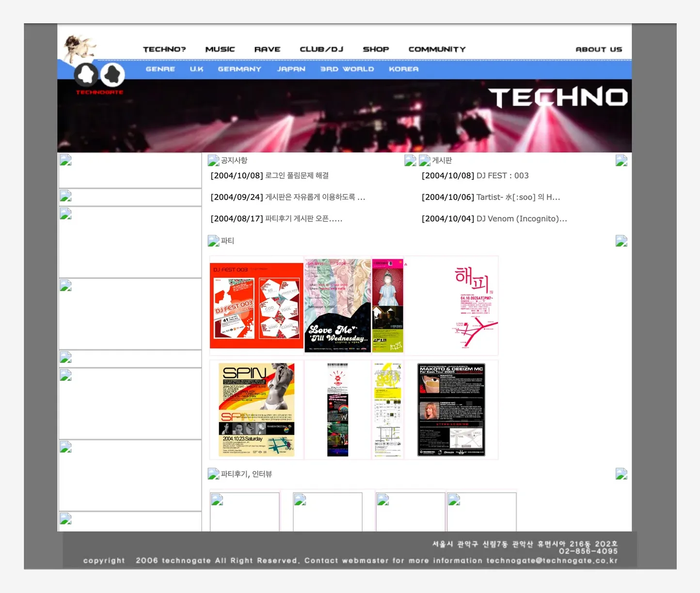Viewport: 700px width, 593px height.
Task: Click the dog image above the logo
Action: (80, 47)
